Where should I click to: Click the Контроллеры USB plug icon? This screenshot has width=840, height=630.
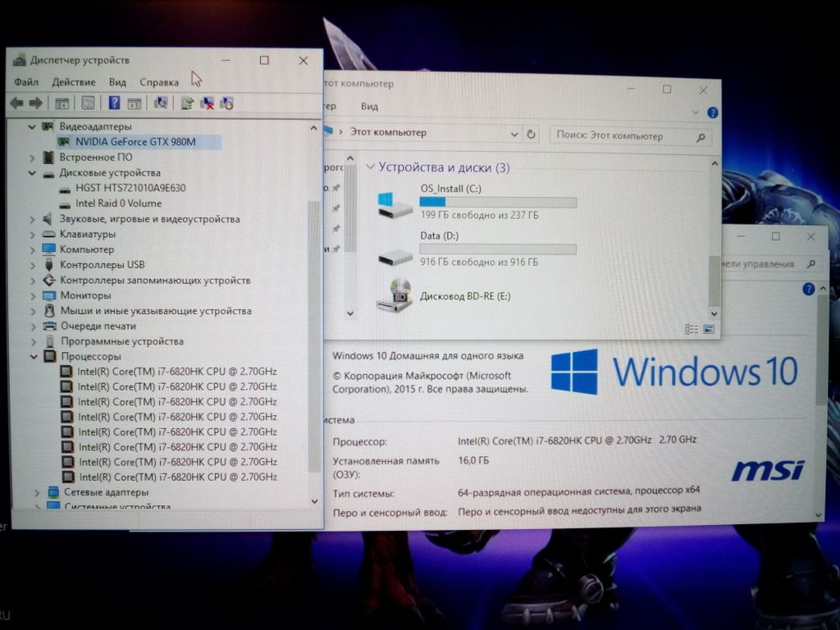(49, 265)
